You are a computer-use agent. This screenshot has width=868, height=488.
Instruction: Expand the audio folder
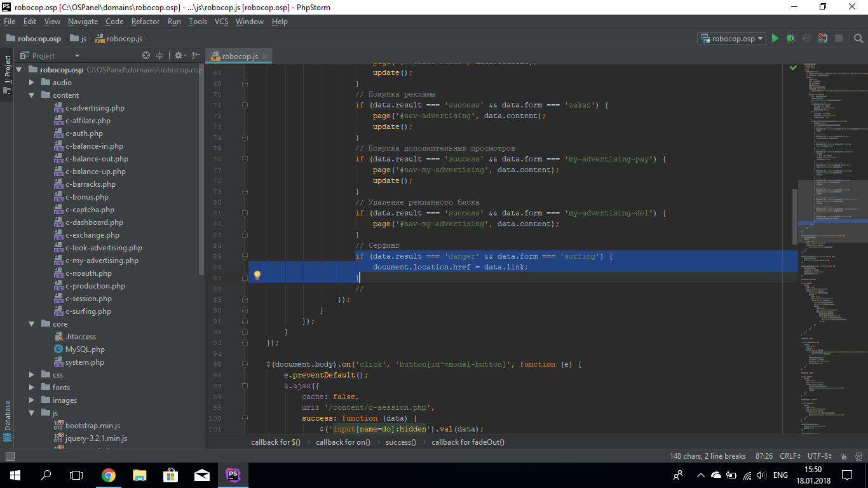[x=32, y=83]
